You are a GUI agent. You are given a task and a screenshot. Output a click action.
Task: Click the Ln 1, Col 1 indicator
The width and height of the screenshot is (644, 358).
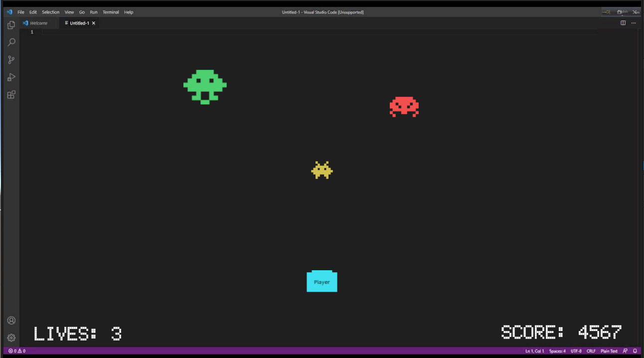coord(534,351)
